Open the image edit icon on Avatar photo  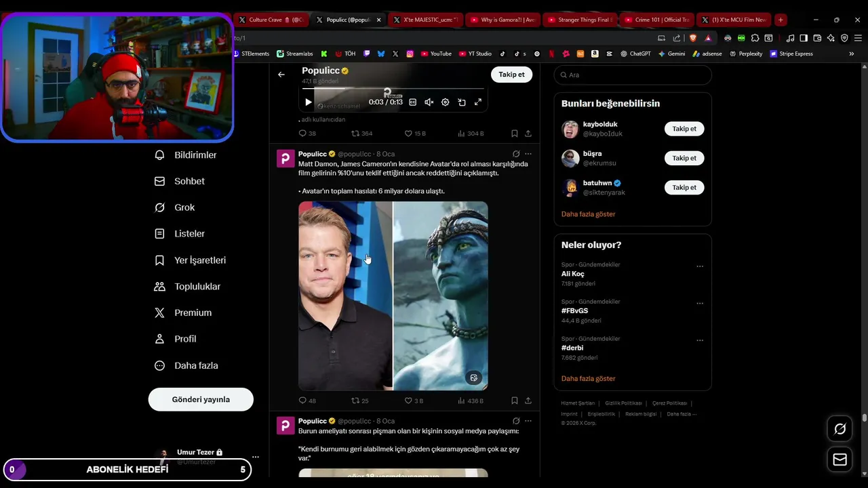pyautogui.click(x=474, y=378)
